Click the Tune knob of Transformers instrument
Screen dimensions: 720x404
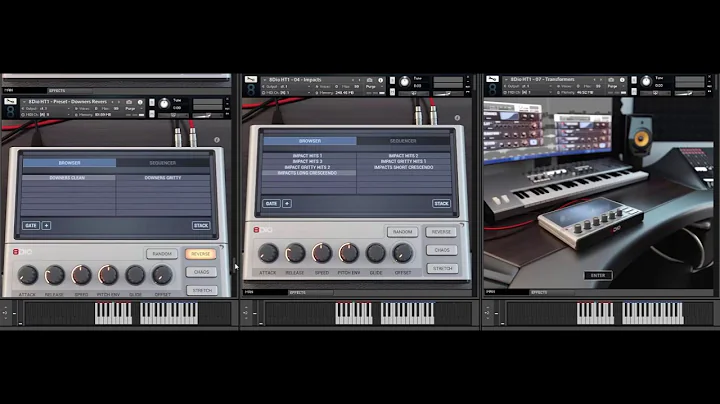pyautogui.click(x=646, y=82)
